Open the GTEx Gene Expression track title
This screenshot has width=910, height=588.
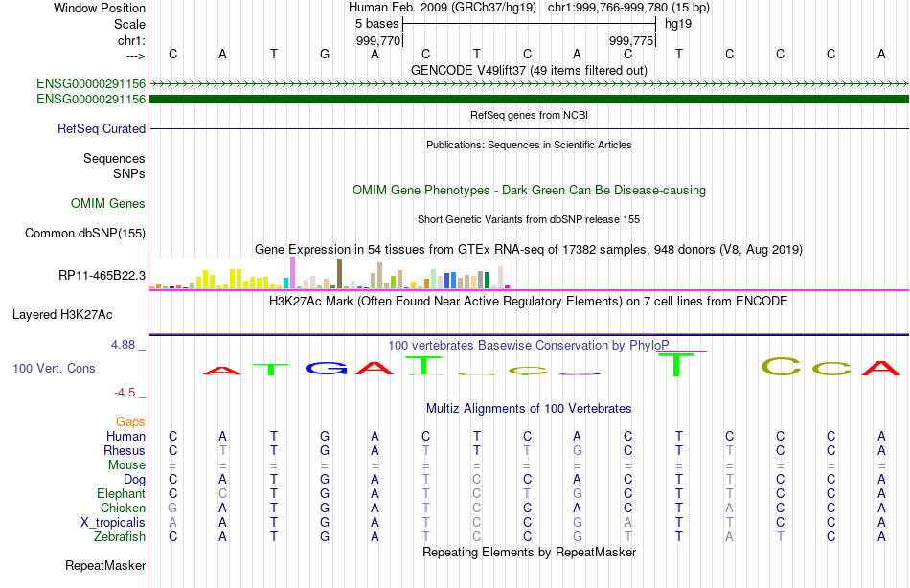coord(529,250)
